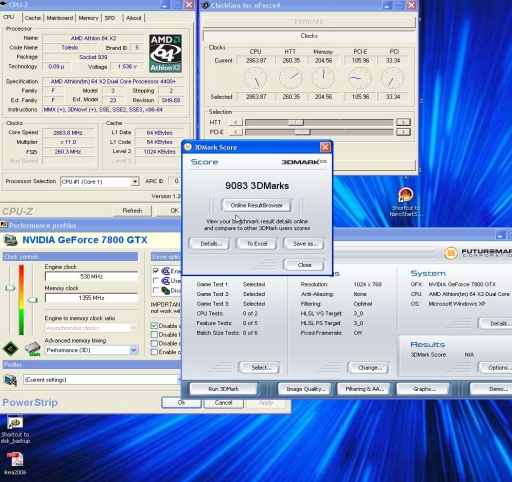Click PCI-E slider left arrow in ClockGen
The width and height of the screenshot is (512, 482).
coord(236,132)
